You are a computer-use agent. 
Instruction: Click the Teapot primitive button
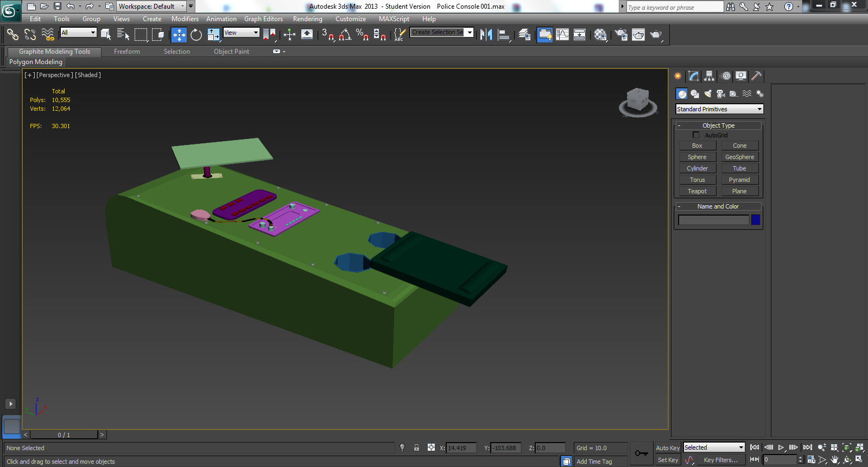(x=697, y=191)
